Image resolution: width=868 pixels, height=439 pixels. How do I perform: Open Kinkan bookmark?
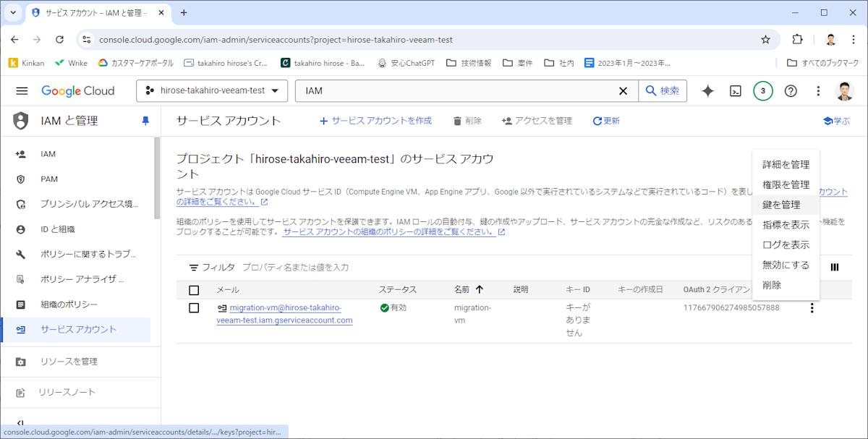point(26,63)
